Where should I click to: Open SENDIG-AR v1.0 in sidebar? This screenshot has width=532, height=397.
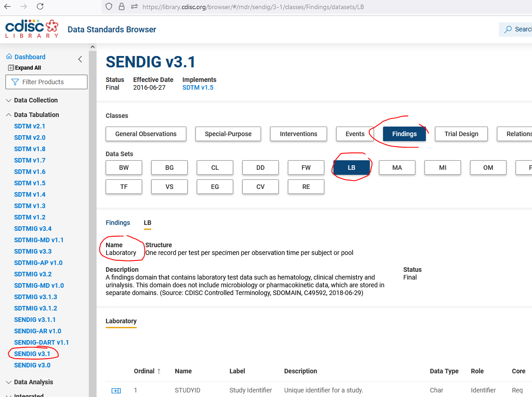pos(38,331)
